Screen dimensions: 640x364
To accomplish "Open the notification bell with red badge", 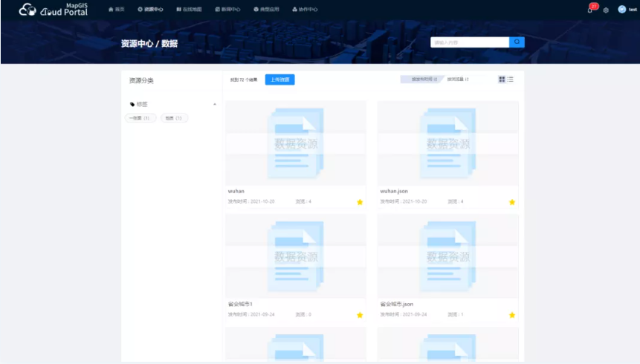I will coord(590,10).
